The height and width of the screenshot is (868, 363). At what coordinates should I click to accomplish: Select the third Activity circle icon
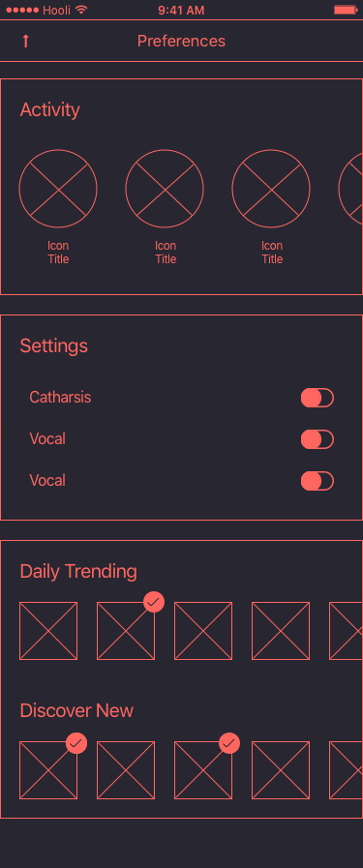tap(271, 189)
